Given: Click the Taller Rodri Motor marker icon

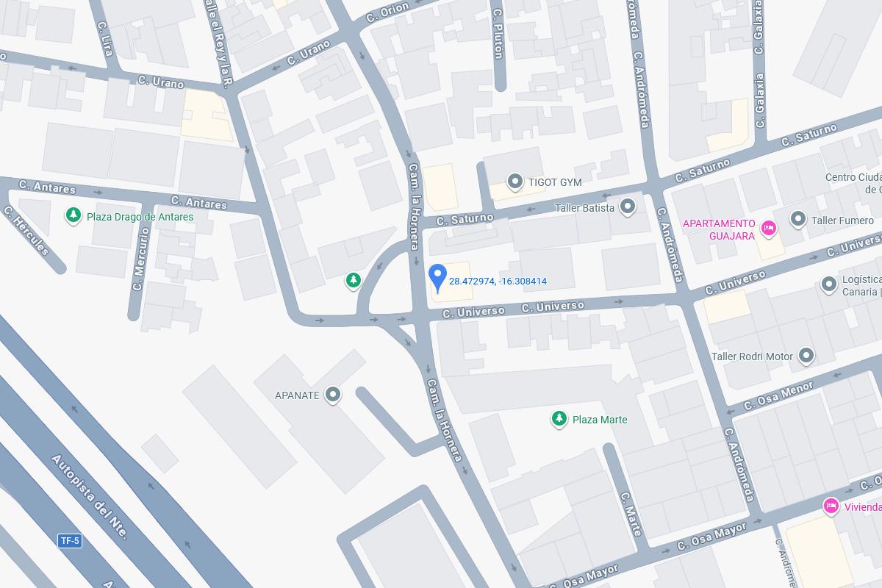Looking at the screenshot, I should [806, 356].
